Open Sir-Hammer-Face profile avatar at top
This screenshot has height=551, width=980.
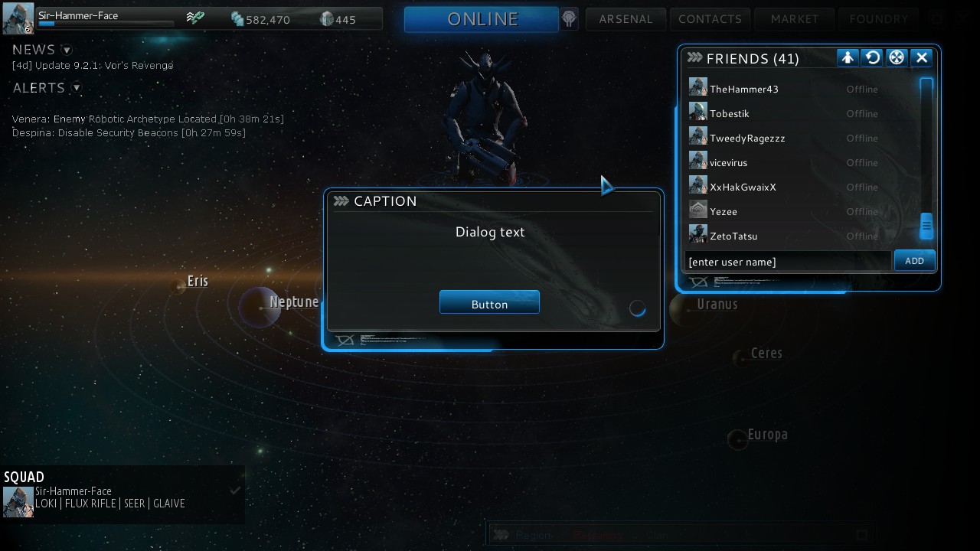pos(18,18)
